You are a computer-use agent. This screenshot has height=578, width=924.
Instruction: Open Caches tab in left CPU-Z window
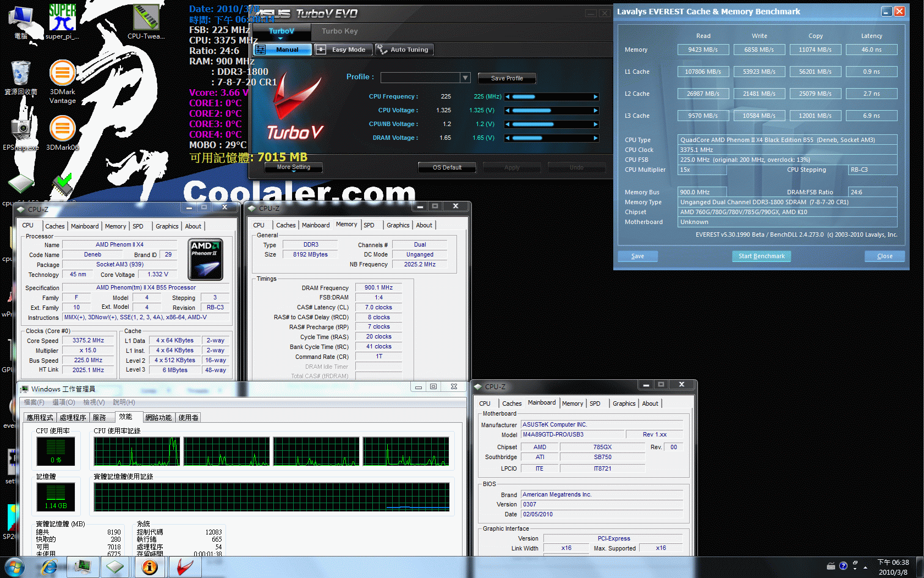point(55,226)
